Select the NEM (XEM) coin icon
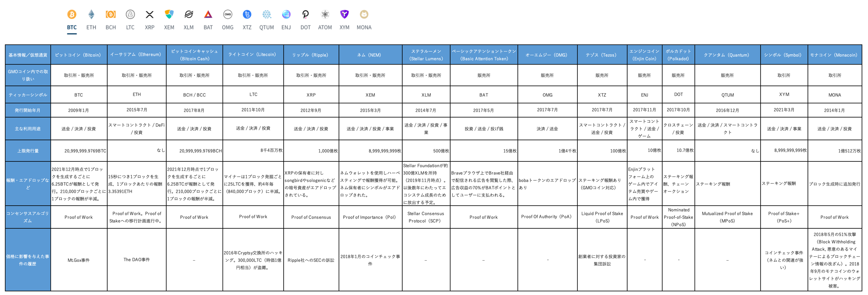The width and height of the screenshot is (868, 295). coord(169,15)
